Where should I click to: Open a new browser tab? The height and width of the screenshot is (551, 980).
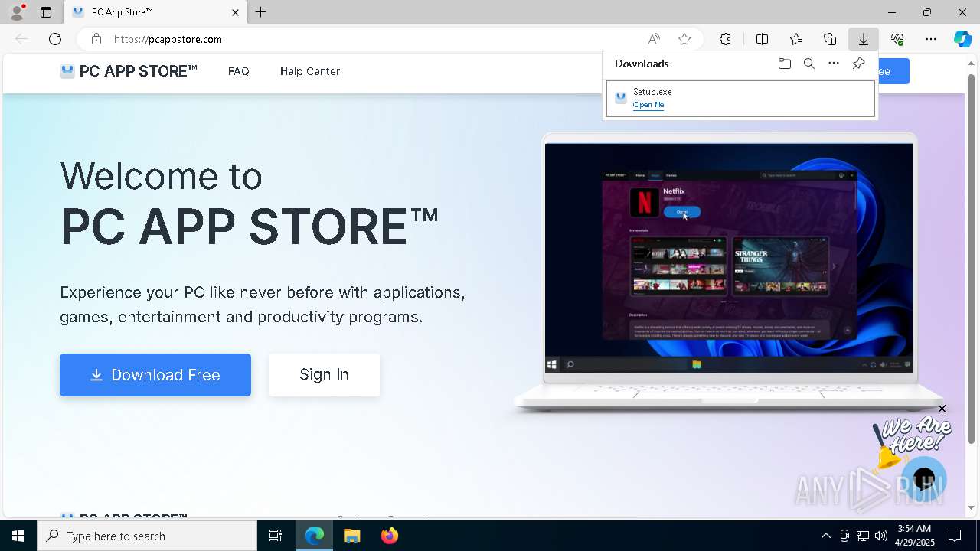click(261, 12)
